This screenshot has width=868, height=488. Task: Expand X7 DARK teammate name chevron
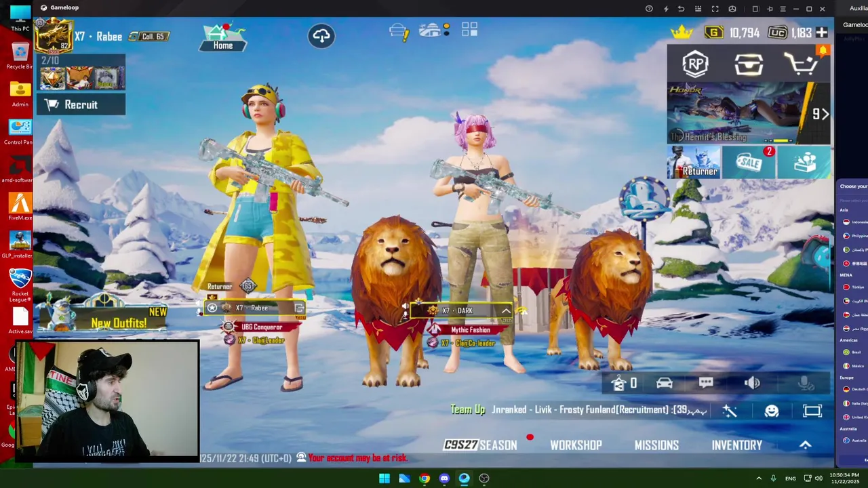tap(506, 311)
